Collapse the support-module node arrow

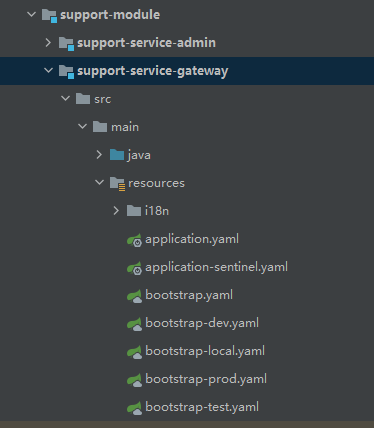coord(31,14)
